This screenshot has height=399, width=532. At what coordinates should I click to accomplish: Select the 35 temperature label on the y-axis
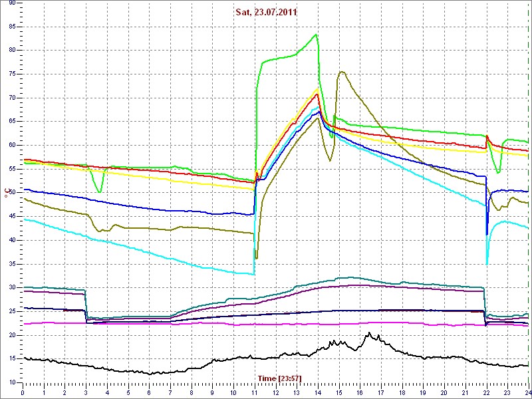point(11,264)
